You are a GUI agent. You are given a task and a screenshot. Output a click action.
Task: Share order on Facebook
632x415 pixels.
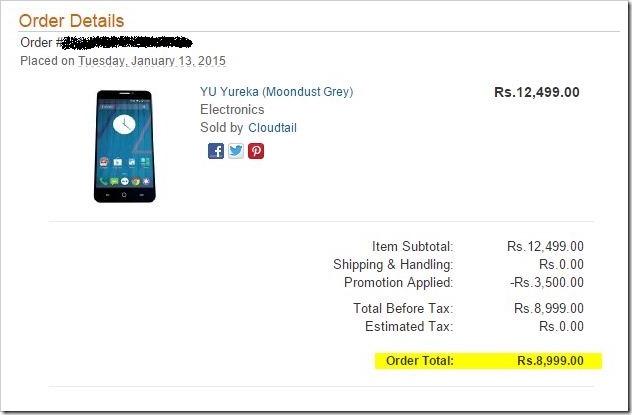coord(216,151)
